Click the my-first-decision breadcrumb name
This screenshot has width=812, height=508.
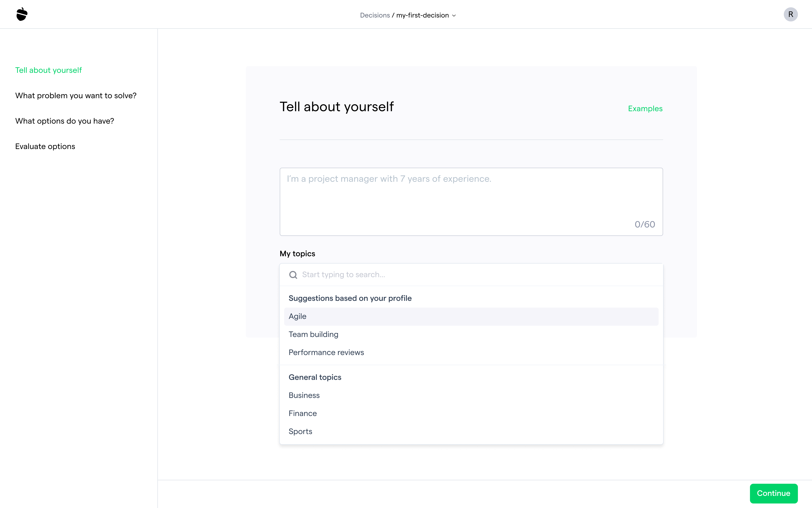(422, 15)
